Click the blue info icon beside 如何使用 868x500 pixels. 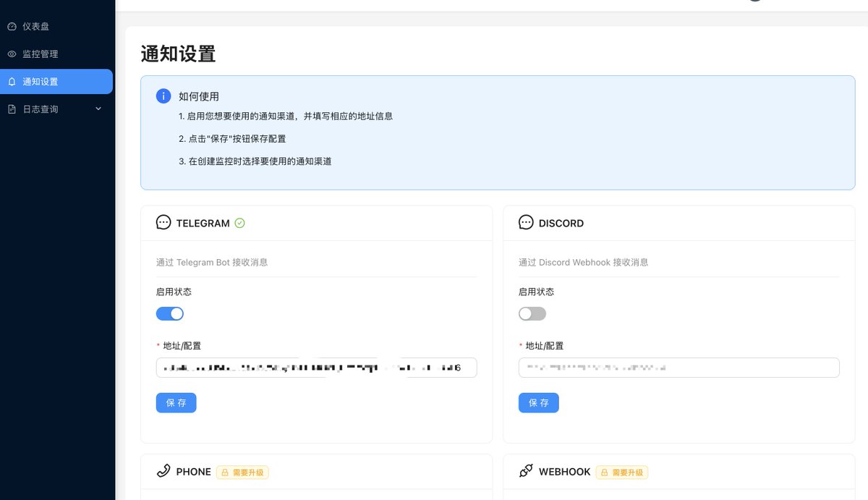click(163, 96)
